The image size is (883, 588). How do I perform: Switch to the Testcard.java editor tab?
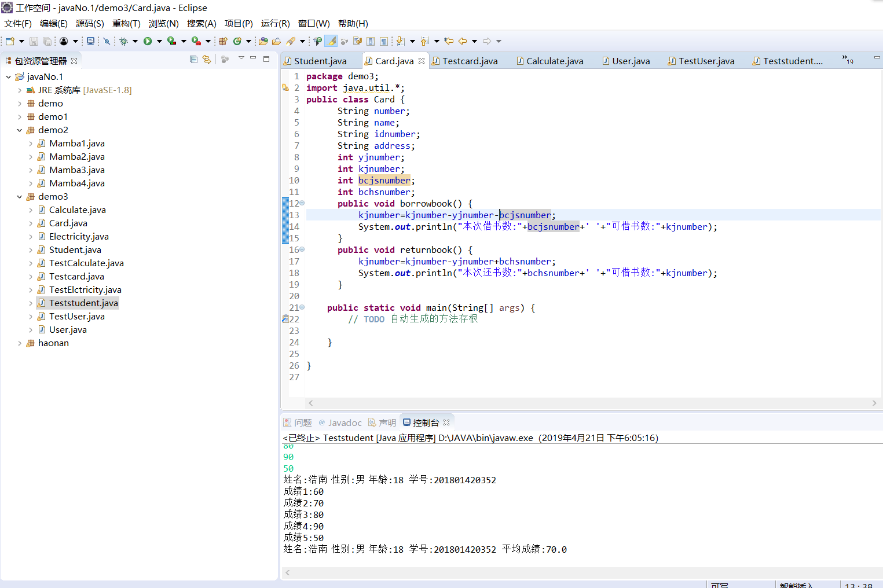469,61
